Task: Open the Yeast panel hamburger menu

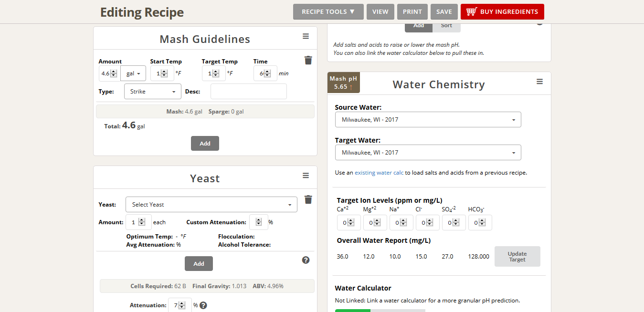Action: tap(306, 176)
